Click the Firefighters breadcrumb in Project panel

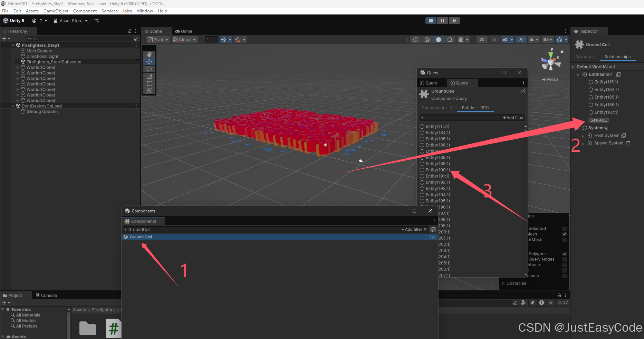[x=103, y=310]
